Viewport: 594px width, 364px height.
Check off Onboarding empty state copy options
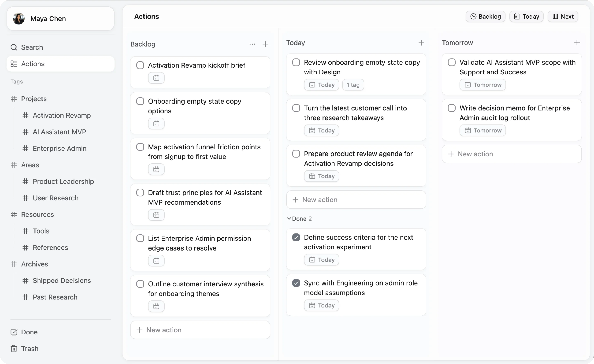point(140,101)
